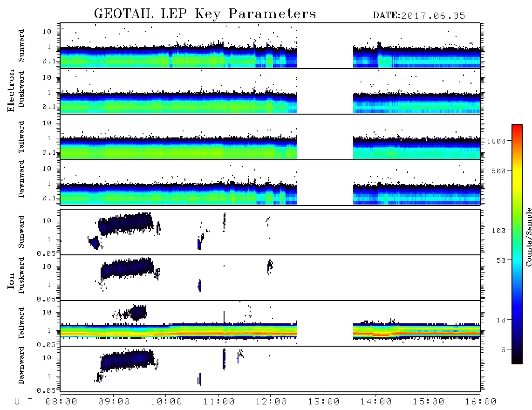Select the Electron group axis label
The height and width of the screenshot is (410, 532).
pyautogui.click(x=11, y=91)
